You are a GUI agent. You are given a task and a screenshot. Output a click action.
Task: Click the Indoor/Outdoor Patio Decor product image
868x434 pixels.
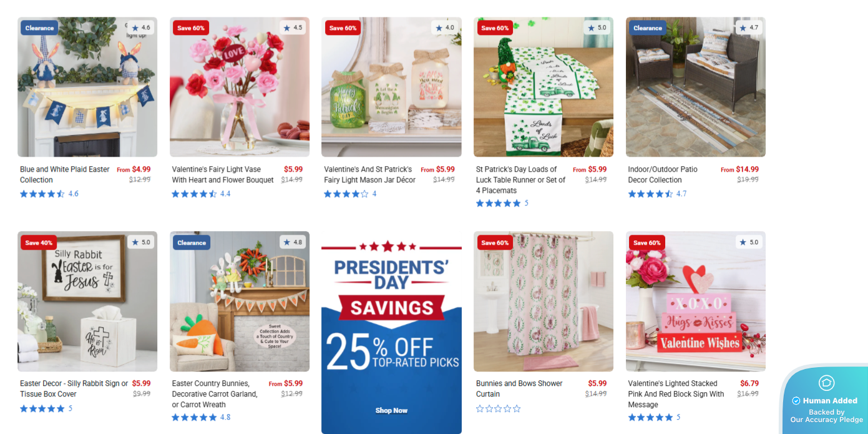tap(696, 87)
